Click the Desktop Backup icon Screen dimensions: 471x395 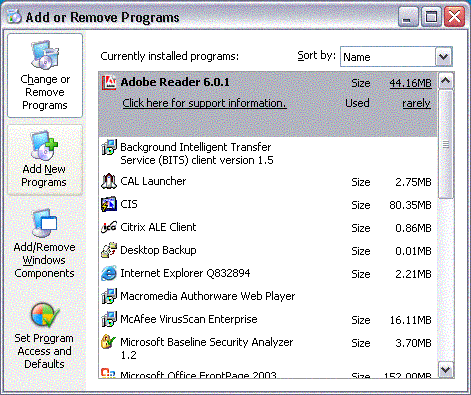pyautogui.click(x=109, y=250)
